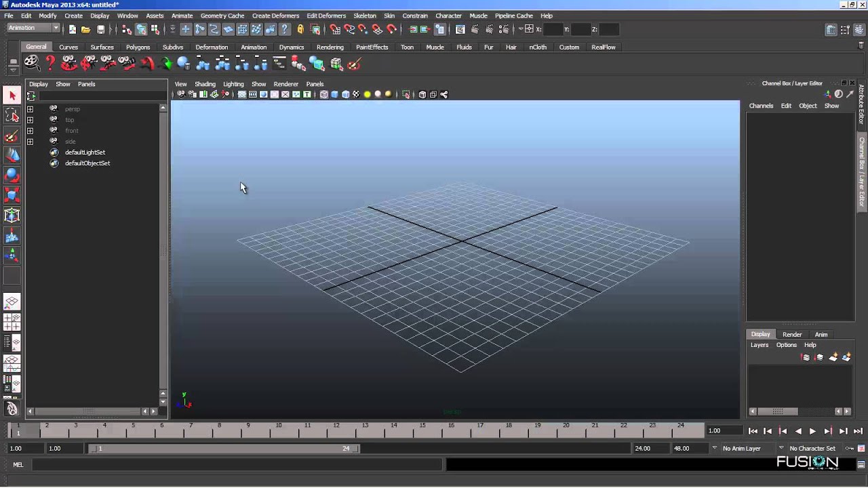868x488 pixels.
Task: Toggle select by object type mode
Action: pos(141,29)
